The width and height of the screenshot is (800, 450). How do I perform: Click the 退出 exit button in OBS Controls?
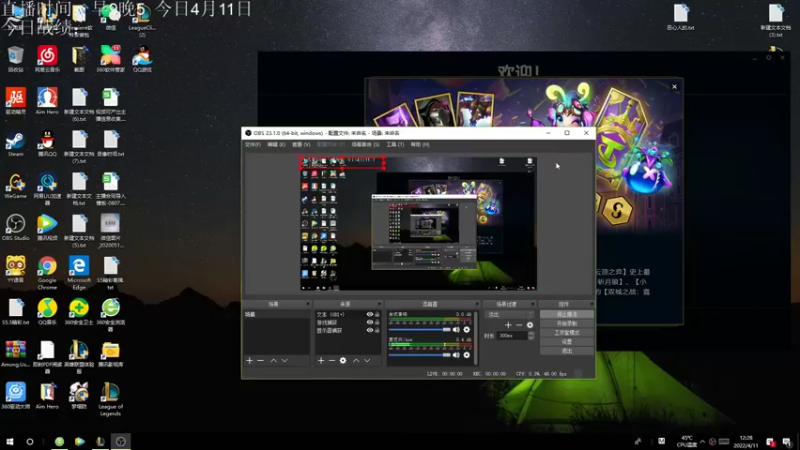(x=566, y=351)
